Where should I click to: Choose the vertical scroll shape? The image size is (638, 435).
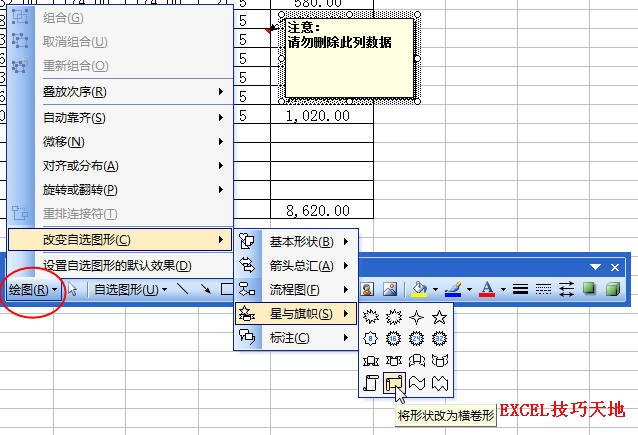[371, 383]
